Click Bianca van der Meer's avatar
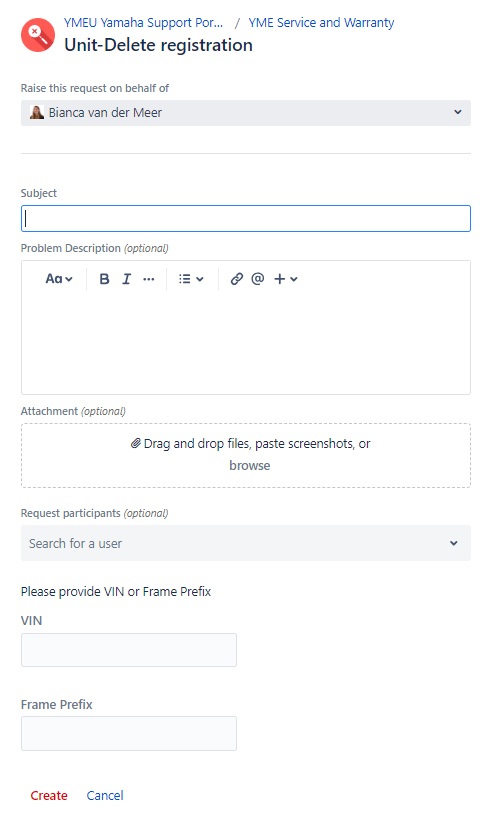 pos(36,112)
